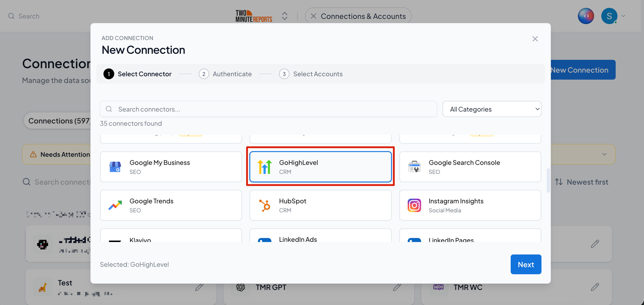Viewport: 644px width, 305px height.
Task: Click the Test connection chart icon
Action: coord(43,287)
